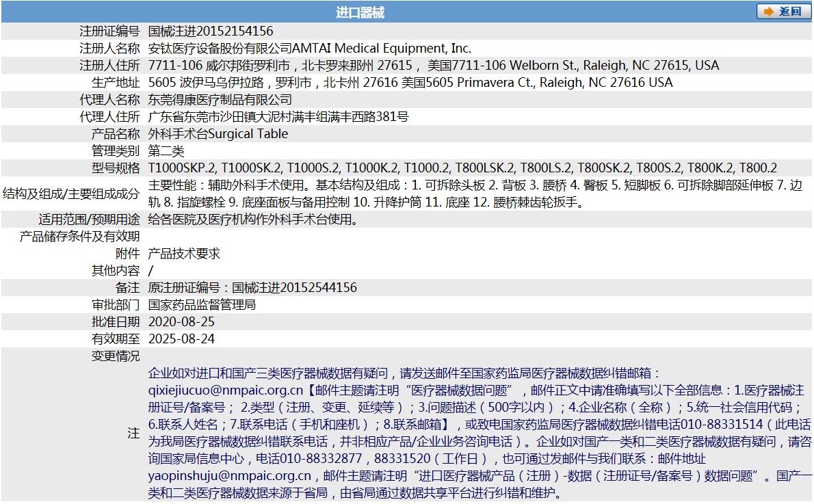This screenshot has width=814, height=504.
Task: Select approval date 2020-08-25
Action: [x=181, y=322]
